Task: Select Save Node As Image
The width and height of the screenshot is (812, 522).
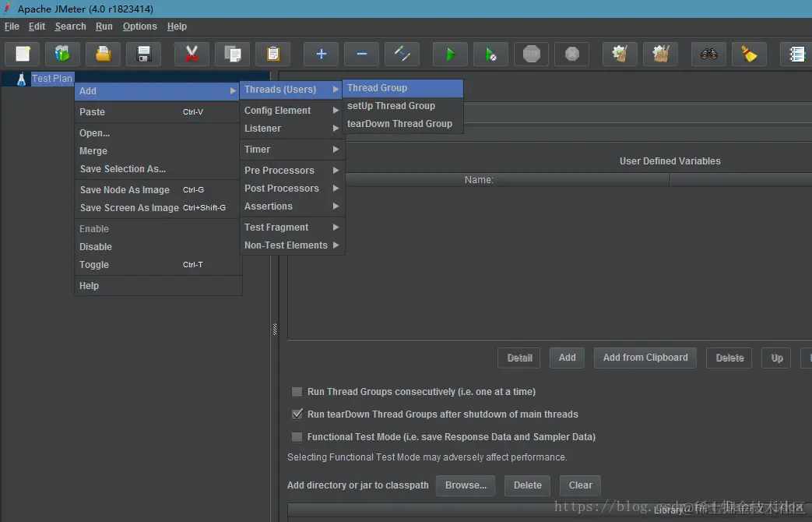Action: (x=157, y=190)
